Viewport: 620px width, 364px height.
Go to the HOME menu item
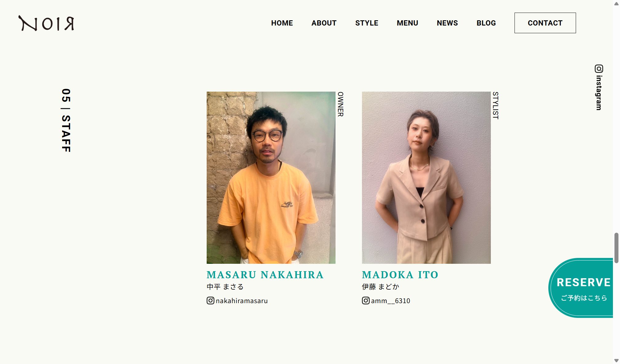[282, 23]
